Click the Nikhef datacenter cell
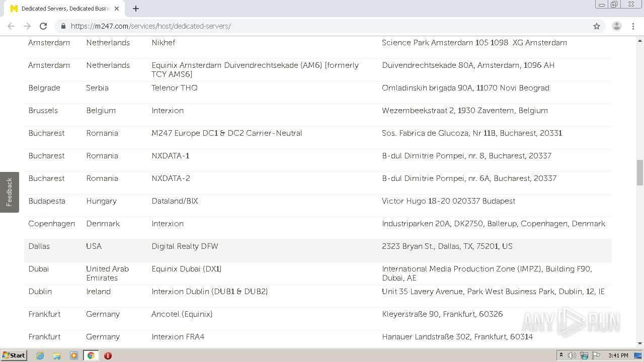The width and height of the screenshot is (644, 362). point(164,43)
